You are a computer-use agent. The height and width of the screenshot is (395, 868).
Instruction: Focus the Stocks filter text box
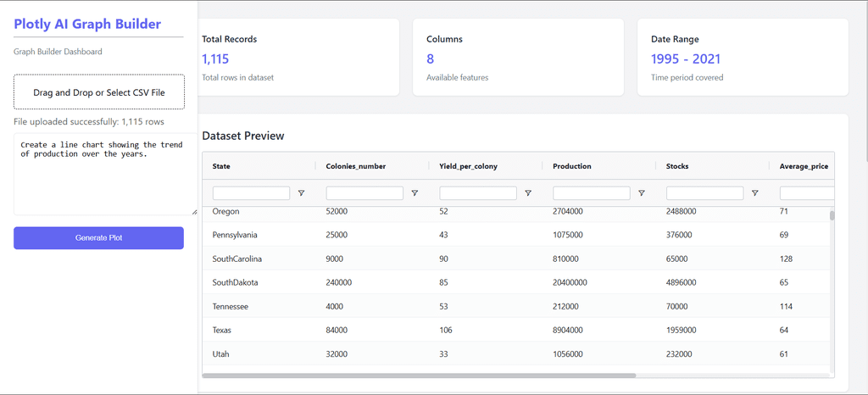(x=704, y=193)
